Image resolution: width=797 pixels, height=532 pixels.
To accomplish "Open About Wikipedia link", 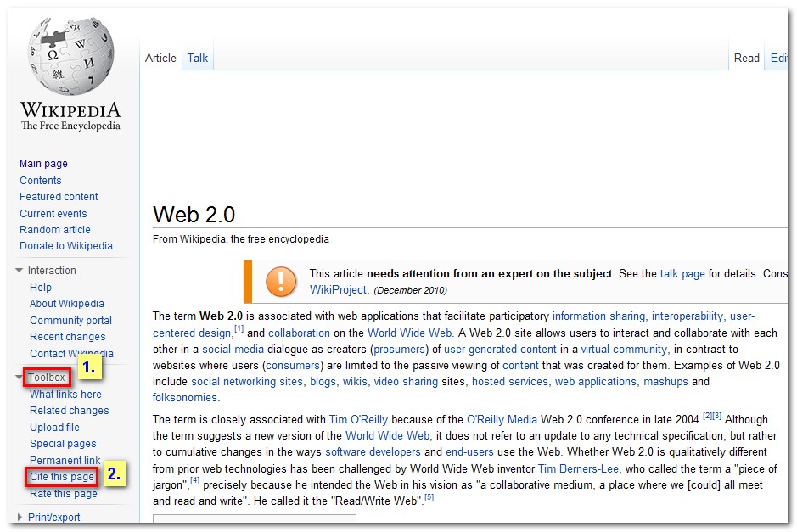I will pyautogui.click(x=67, y=304).
